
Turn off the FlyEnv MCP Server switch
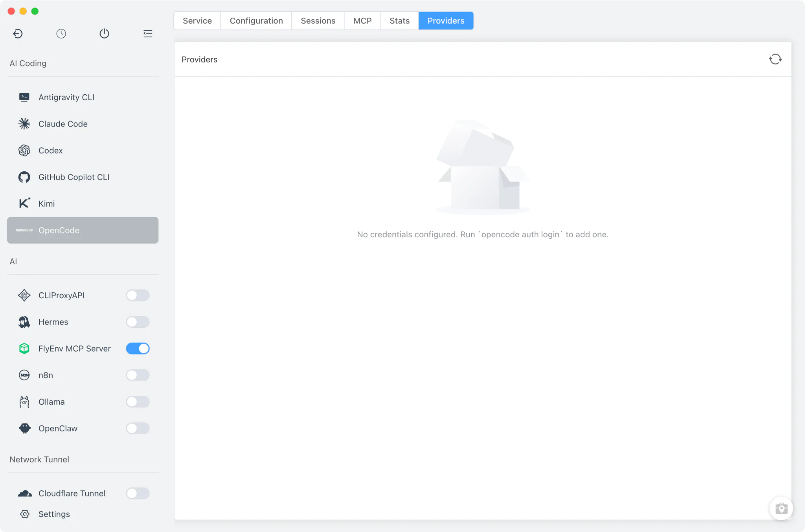point(138,349)
